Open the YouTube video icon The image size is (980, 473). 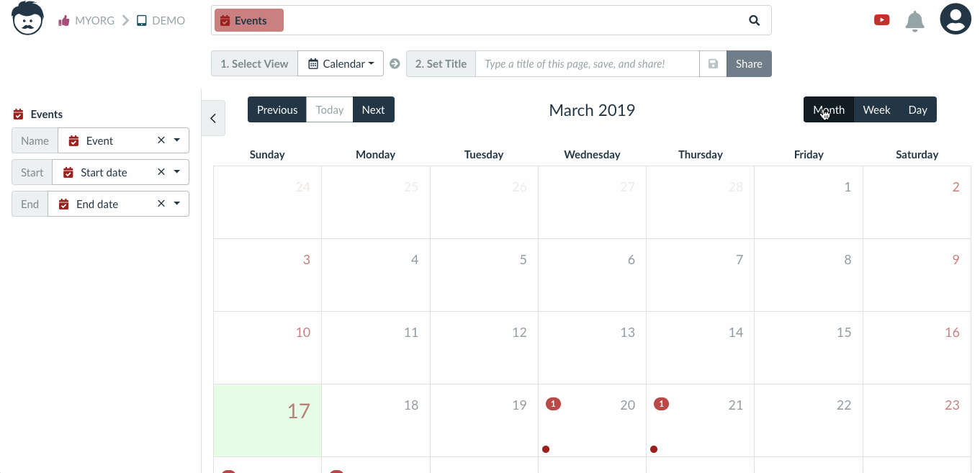(x=881, y=20)
